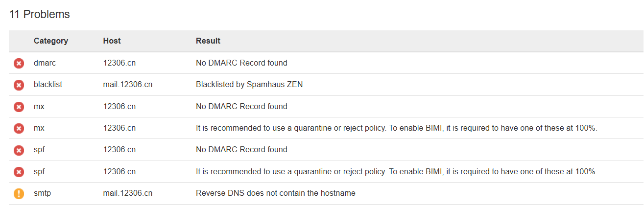Click the 12306.cn host in dmarc row
The image size is (644, 208).
[x=119, y=63]
